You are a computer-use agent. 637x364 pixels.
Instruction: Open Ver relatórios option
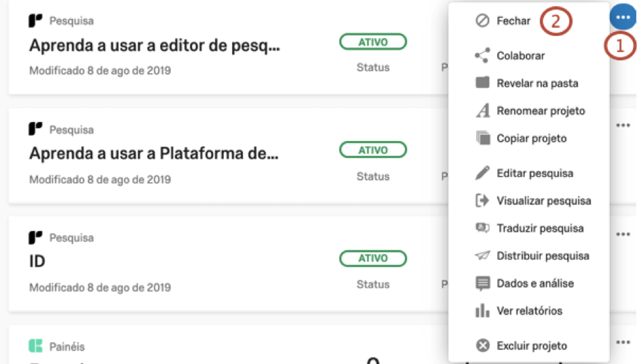click(529, 311)
